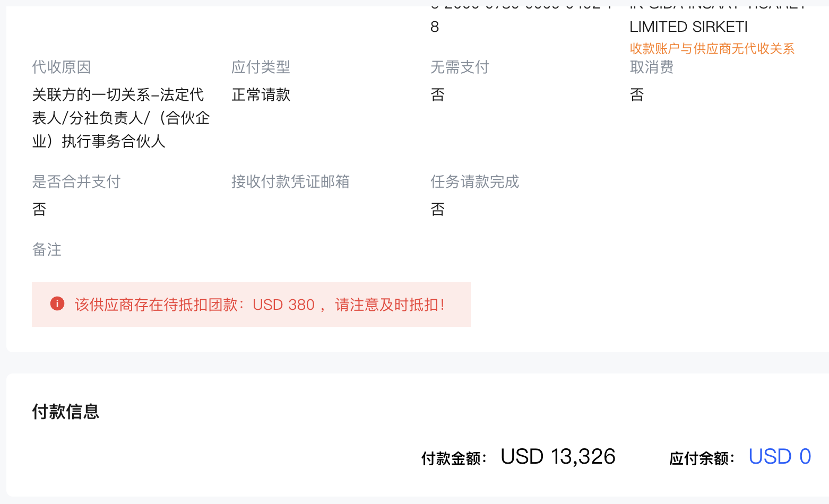Screen dimensions: 829x504
Task: Click the 接收付款凭证邮箱 field label
Action: point(290,182)
